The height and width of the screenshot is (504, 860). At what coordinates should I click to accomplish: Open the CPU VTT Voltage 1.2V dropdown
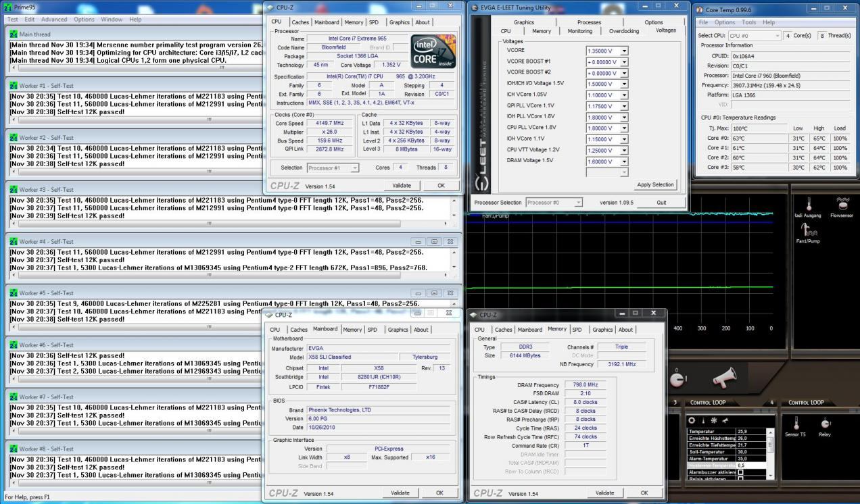[x=624, y=150]
